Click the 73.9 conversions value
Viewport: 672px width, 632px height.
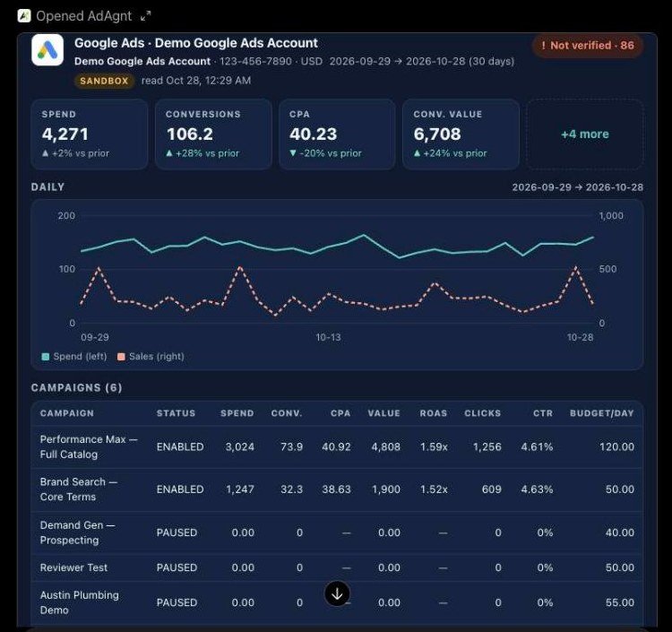click(x=291, y=446)
